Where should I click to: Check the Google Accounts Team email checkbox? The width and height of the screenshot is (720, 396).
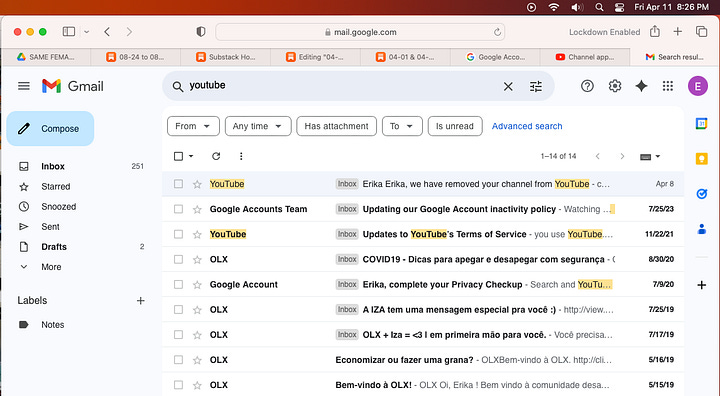tap(178, 209)
